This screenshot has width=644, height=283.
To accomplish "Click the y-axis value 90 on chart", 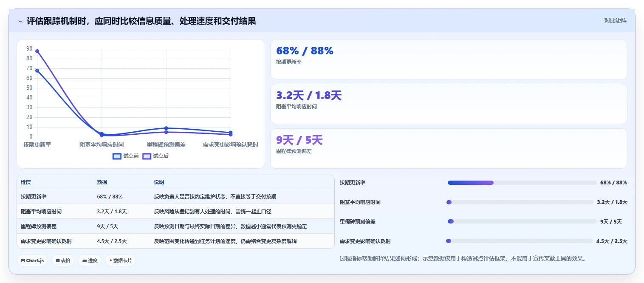I will [29, 48].
